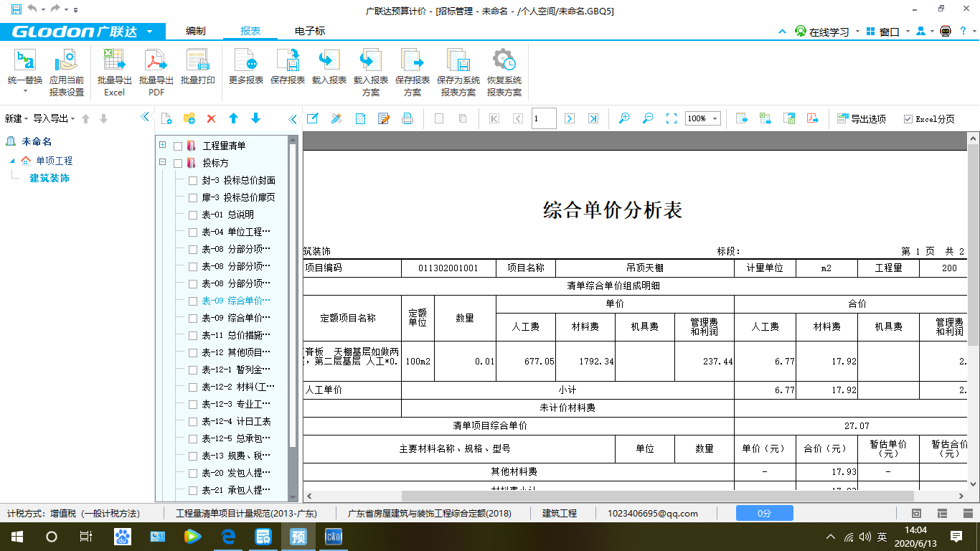Image resolution: width=980 pixels, height=551 pixels.
Task: Switch to 电子标 tab
Action: point(310,31)
